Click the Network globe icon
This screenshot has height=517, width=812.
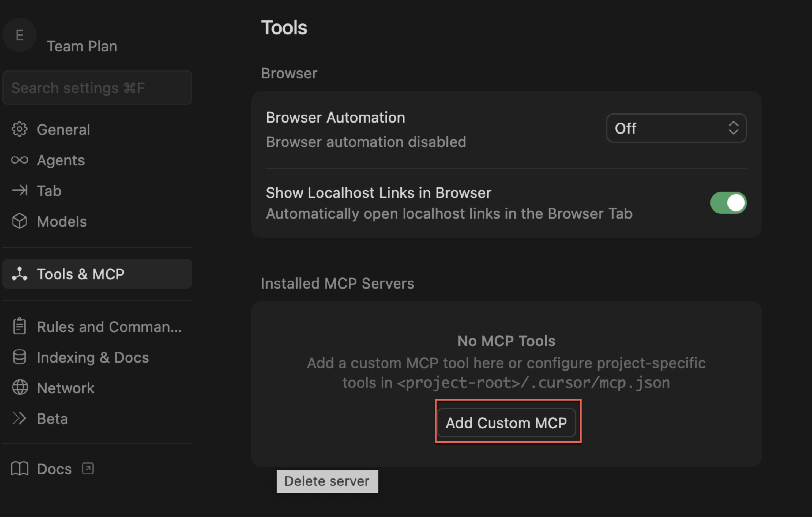(20, 387)
